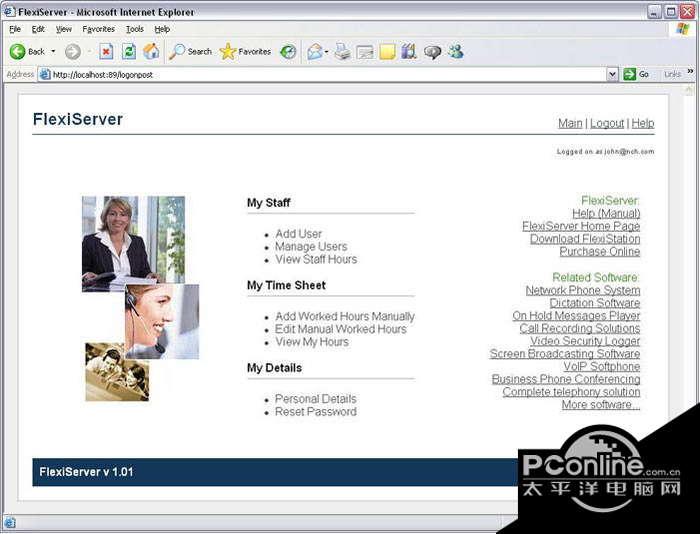Stop page loading with red X icon

[x=106, y=52]
